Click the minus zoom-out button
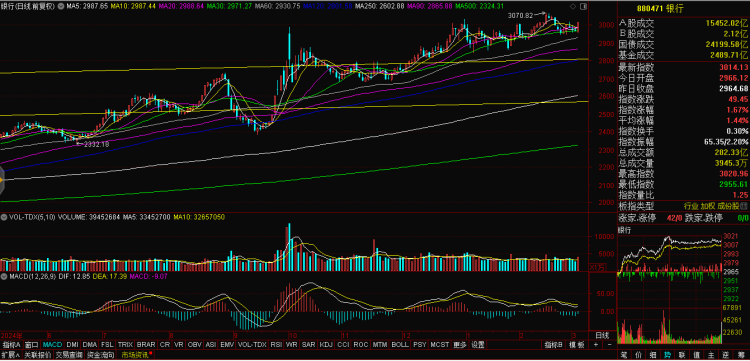This screenshot has height=361, width=750. click(609, 344)
